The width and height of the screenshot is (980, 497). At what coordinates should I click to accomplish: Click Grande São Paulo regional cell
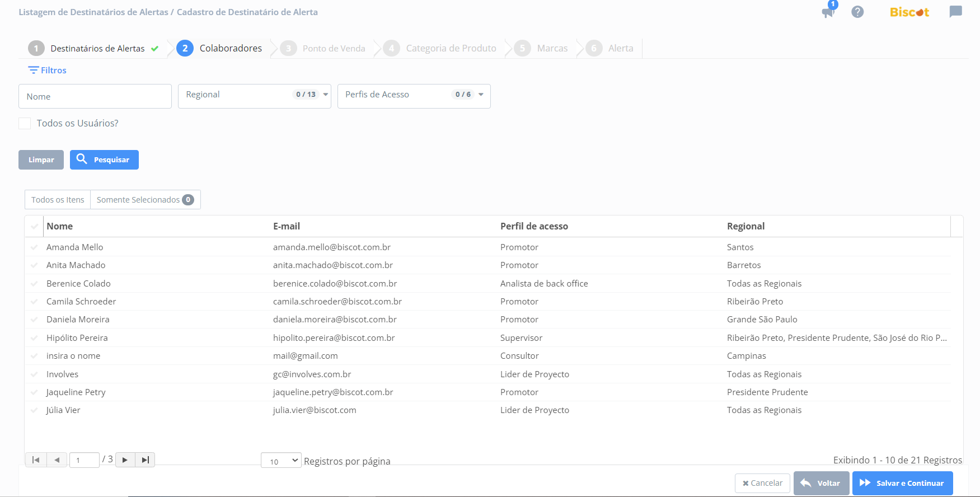coord(762,319)
